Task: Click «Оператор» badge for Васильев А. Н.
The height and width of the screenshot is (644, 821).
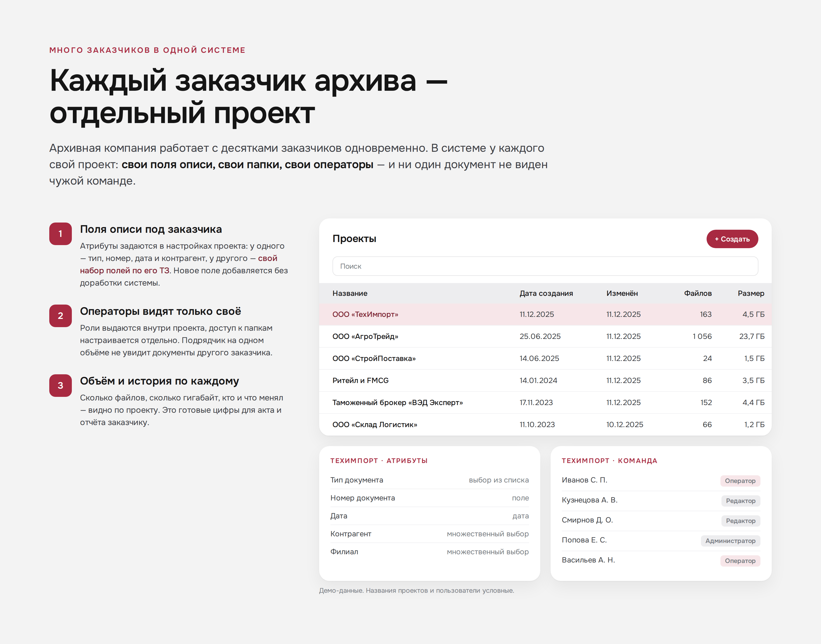Action: coord(740,561)
